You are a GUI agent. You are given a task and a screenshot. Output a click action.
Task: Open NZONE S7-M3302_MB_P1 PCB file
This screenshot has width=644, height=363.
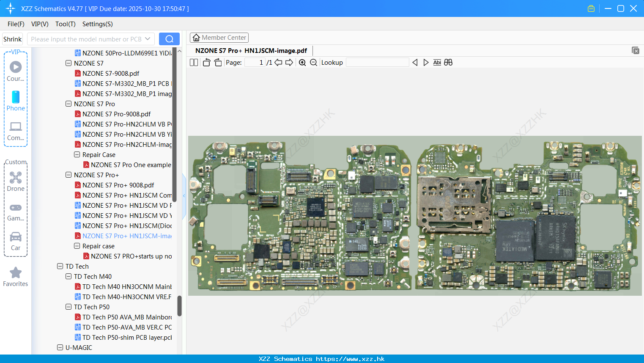click(x=123, y=84)
